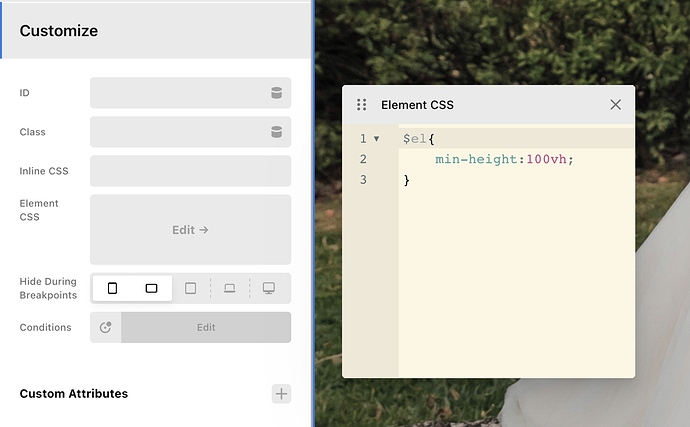The height and width of the screenshot is (427, 690).
Task: Click the Inline CSS input field
Action: point(190,171)
